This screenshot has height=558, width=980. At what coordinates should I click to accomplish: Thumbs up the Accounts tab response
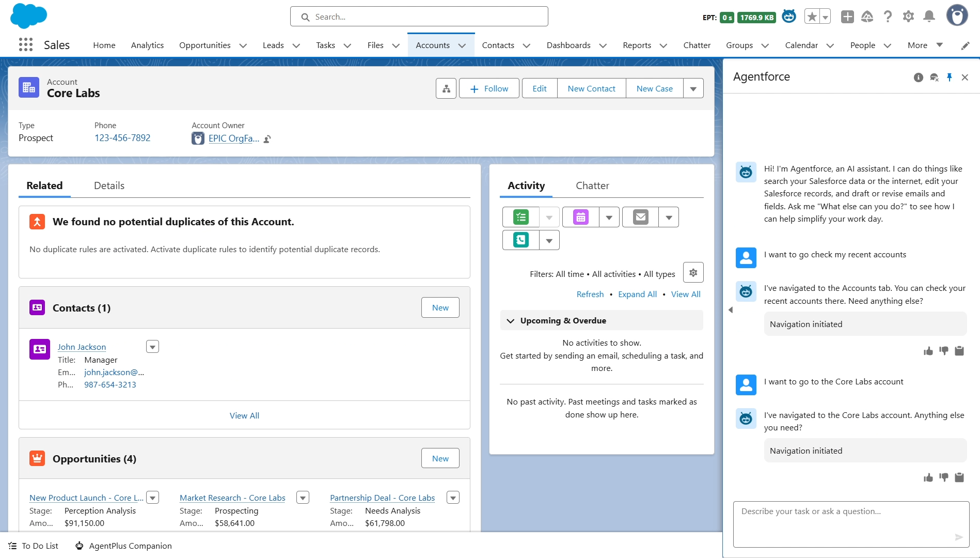928,351
